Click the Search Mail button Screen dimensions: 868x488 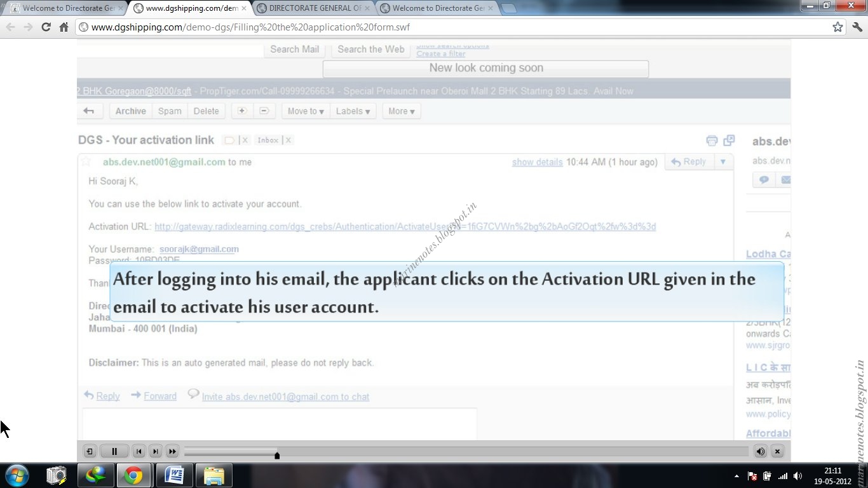pos(294,50)
